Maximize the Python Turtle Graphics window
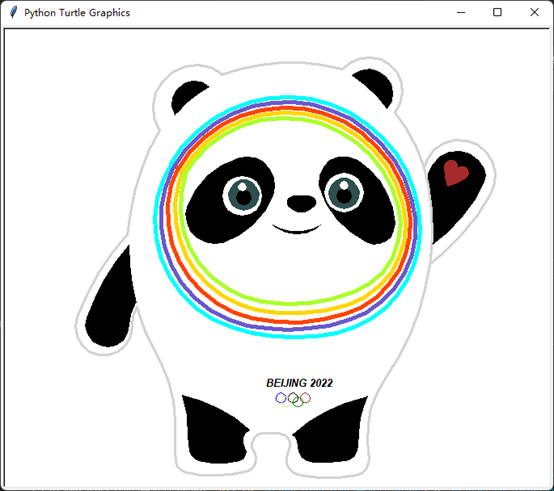Image resolution: width=554 pixels, height=491 pixels. 497,12
